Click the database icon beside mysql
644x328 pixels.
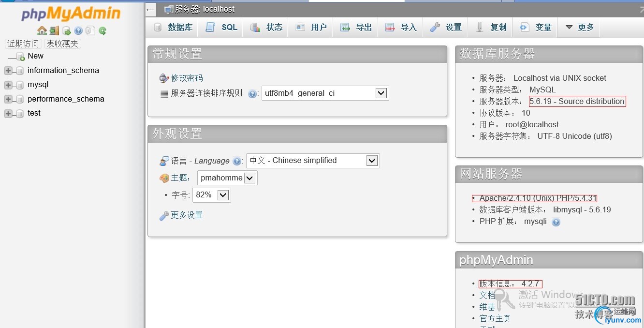20,85
